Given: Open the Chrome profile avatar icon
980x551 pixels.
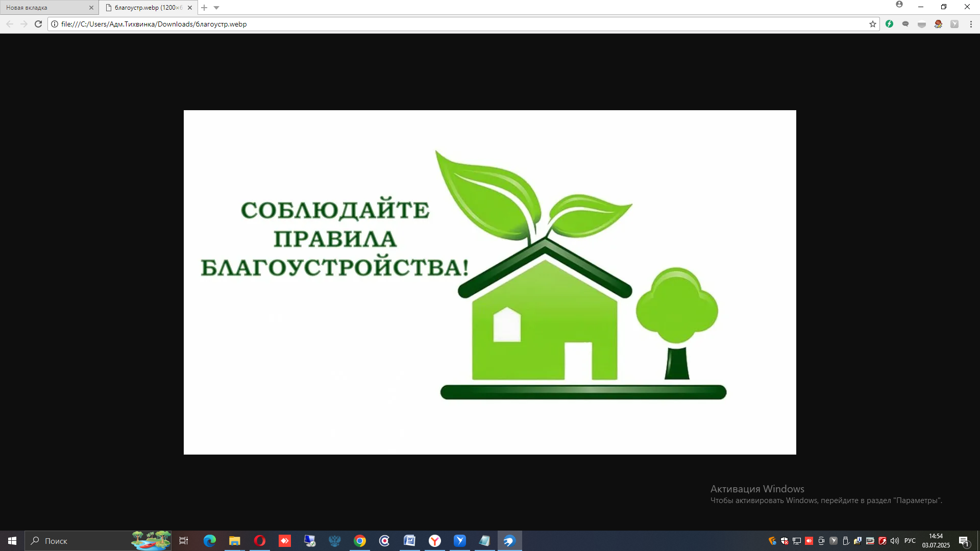Looking at the screenshot, I should click(899, 5).
